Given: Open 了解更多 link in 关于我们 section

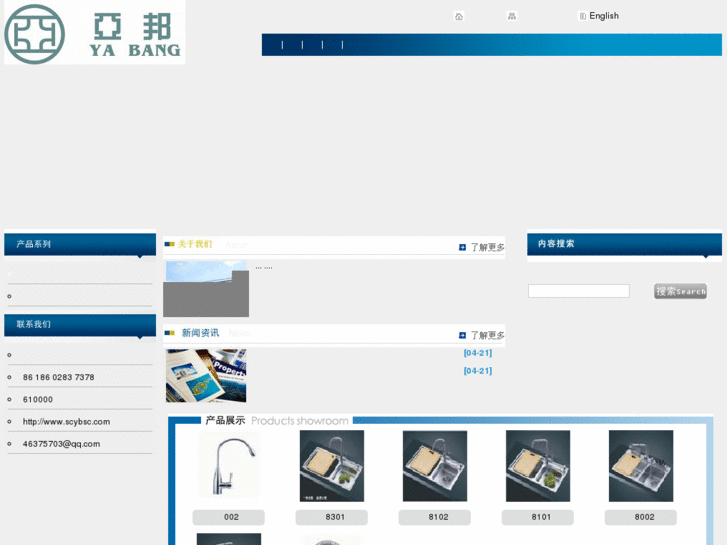Looking at the screenshot, I should (x=487, y=247).
